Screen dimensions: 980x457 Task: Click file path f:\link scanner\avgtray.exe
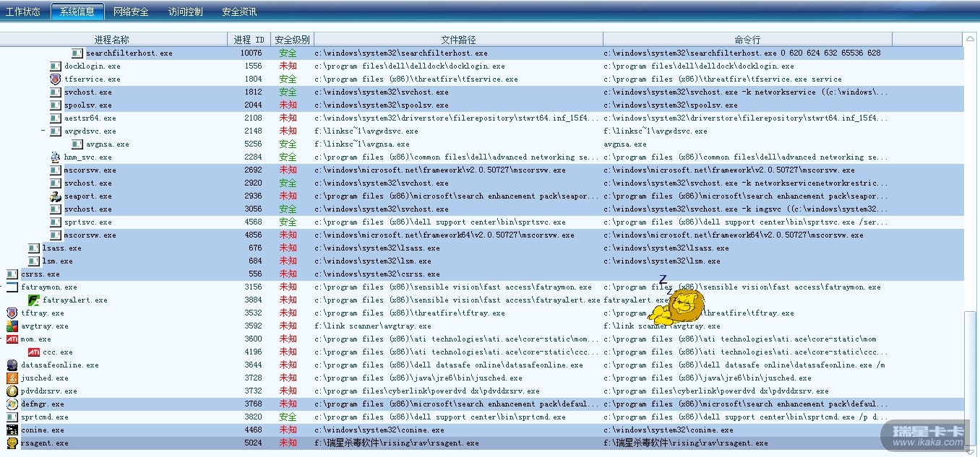pos(373,326)
